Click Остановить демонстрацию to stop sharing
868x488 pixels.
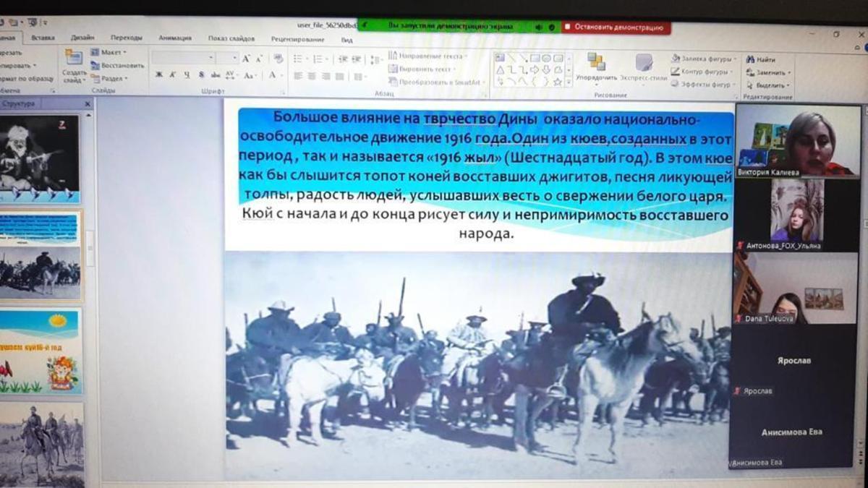pos(616,27)
